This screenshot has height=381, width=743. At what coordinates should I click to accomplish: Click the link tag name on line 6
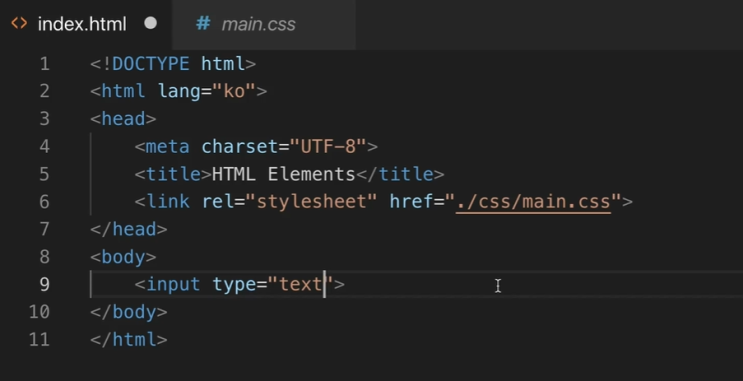[x=168, y=202]
